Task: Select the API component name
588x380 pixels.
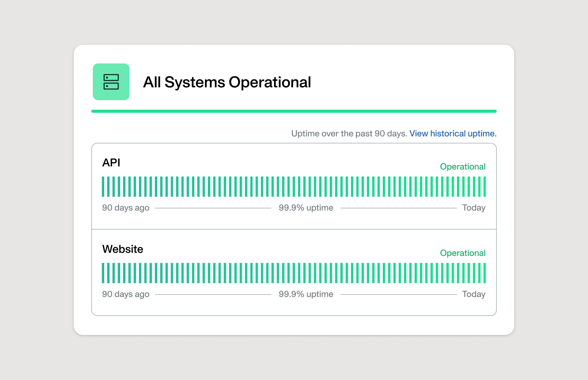Action: (111, 163)
